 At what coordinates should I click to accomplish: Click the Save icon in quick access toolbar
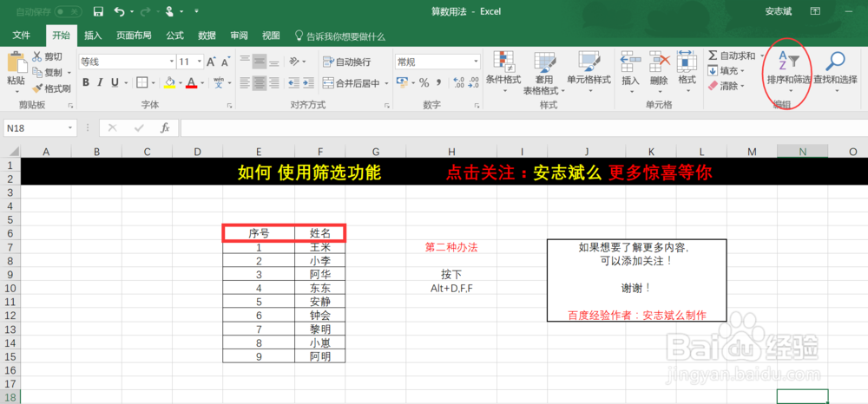click(99, 11)
